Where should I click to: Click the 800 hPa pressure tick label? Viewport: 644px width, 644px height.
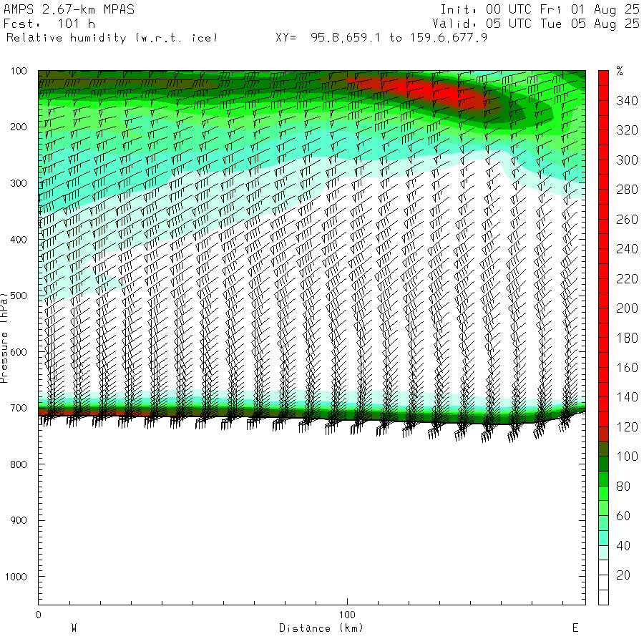[19, 464]
